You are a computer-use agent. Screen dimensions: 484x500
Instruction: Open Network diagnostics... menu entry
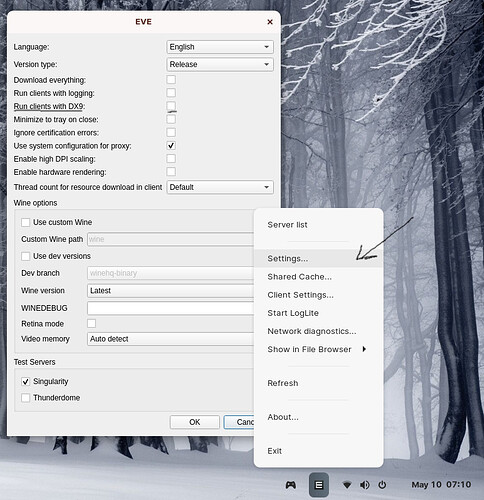pos(318,331)
